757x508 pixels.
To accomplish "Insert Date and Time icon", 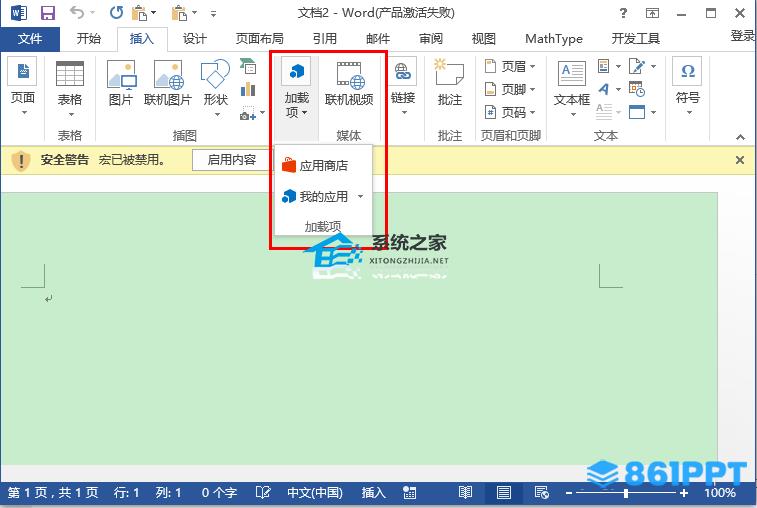I will (x=636, y=89).
